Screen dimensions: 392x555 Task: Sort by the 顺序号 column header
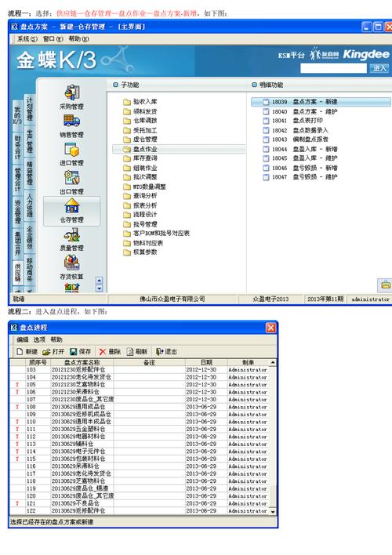(x=38, y=362)
